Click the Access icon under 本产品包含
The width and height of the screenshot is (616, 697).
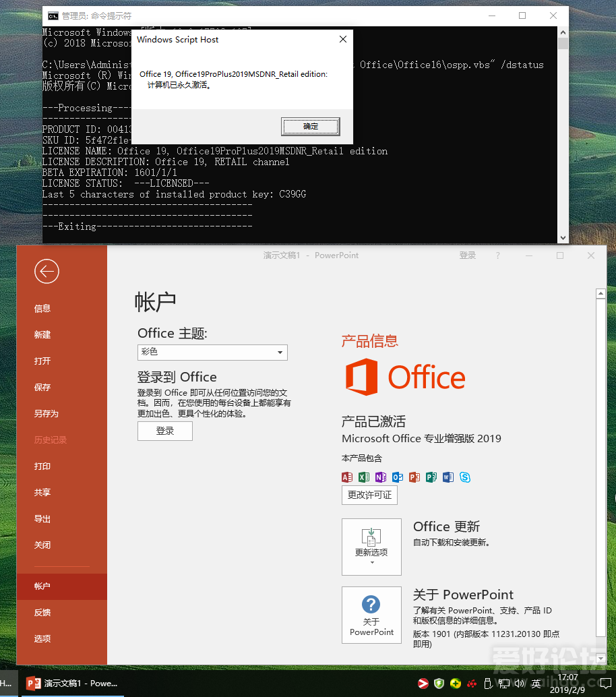[346, 477]
